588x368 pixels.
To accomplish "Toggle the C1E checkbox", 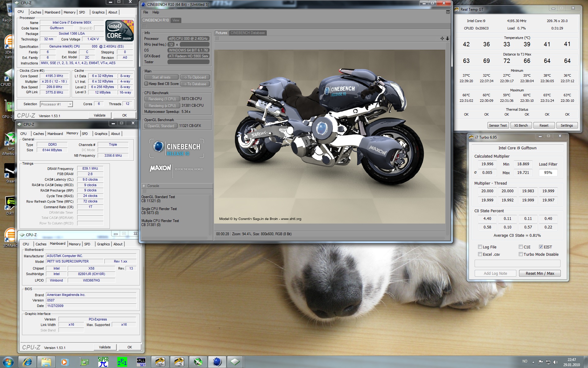I will [521, 247].
